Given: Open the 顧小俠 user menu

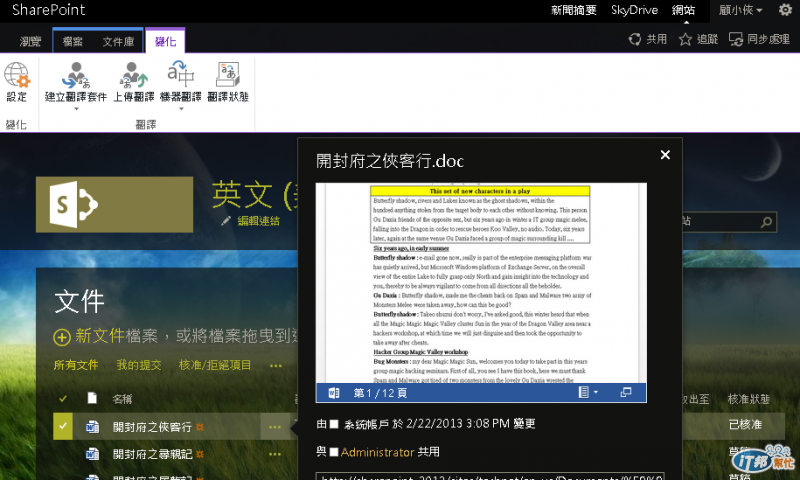Looking at the screenshot, I should tap(741, 10).
